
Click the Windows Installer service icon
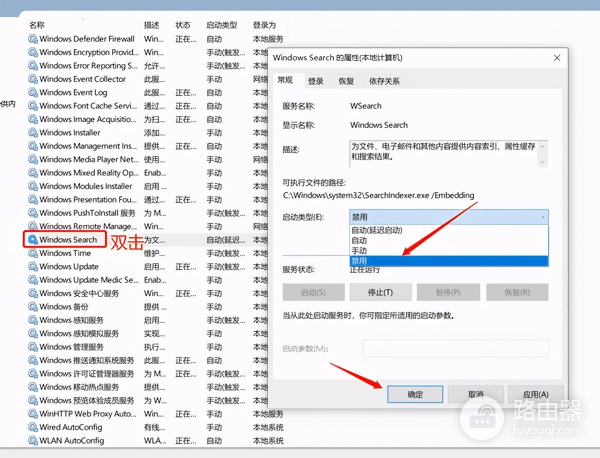tap(33, 132)
